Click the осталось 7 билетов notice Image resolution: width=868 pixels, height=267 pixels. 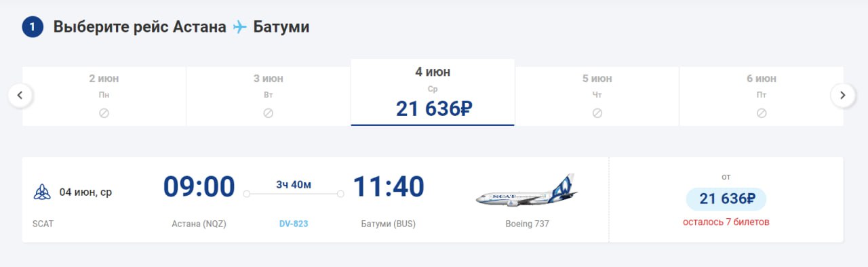[x=726, y=222]
